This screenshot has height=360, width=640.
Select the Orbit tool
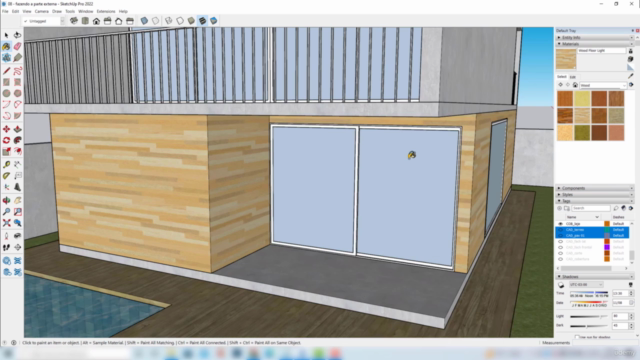click(6, 200)
